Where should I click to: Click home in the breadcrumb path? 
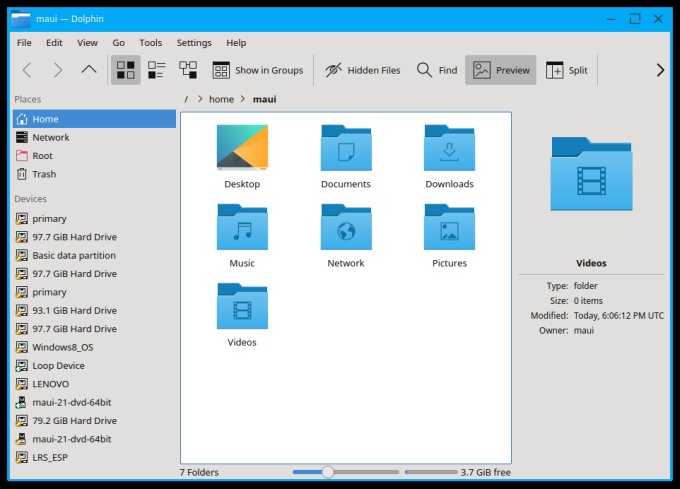tap(221, 99)
